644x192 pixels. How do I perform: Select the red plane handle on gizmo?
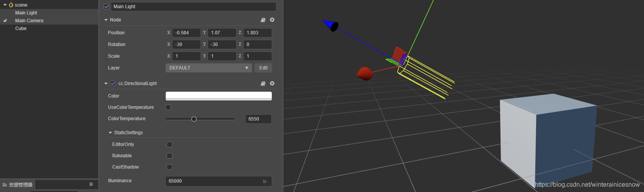(399, 54)
